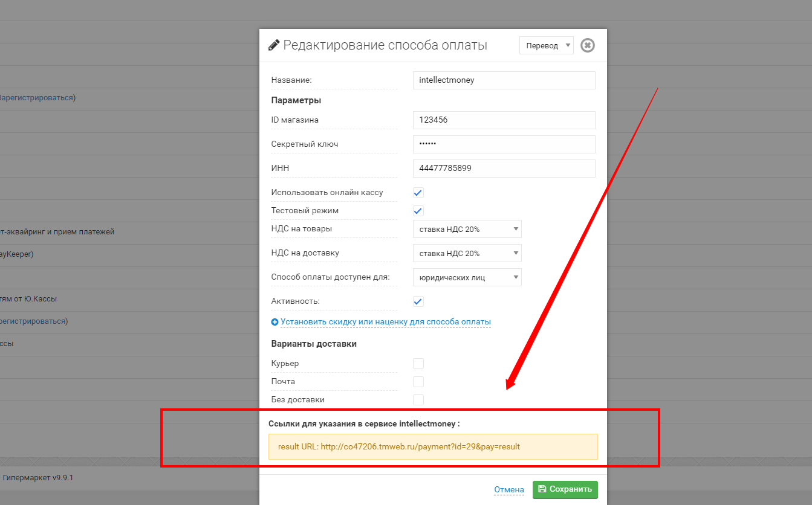Toggle the Активность checkbox
The width and height of the screenshot is (812, 505).
418,301
